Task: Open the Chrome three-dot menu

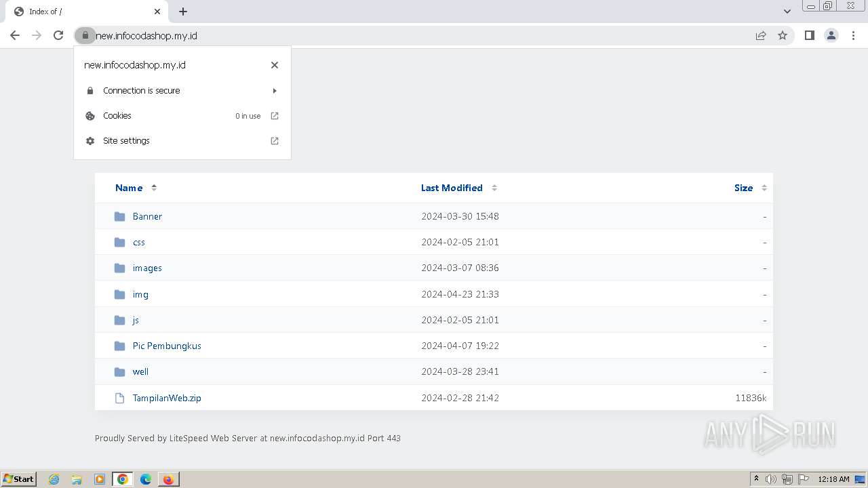Action: tap(853, 35)
